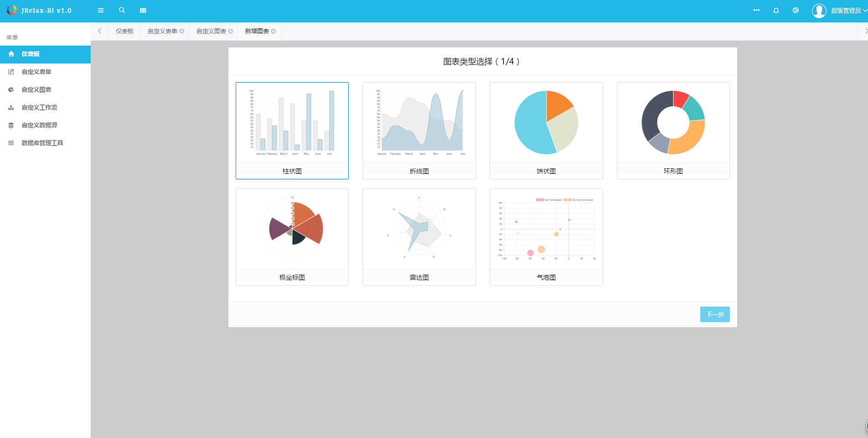The width and height of the screenshot is (868, 438).
Task: Open 自定义数据源 in the sidebar menu
Action: (x=45, y=125)
